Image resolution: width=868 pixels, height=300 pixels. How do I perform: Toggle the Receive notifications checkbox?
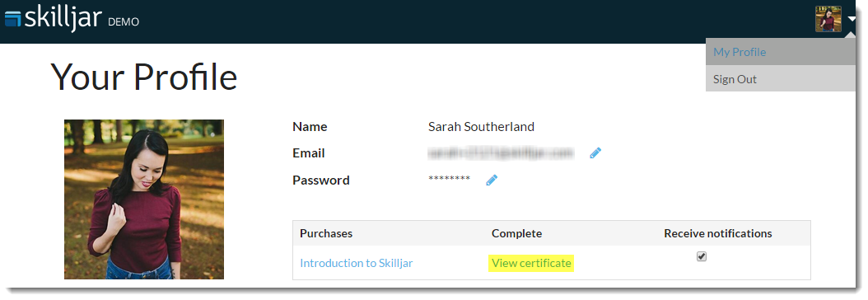pyautogui.click(x=702, y=256)
